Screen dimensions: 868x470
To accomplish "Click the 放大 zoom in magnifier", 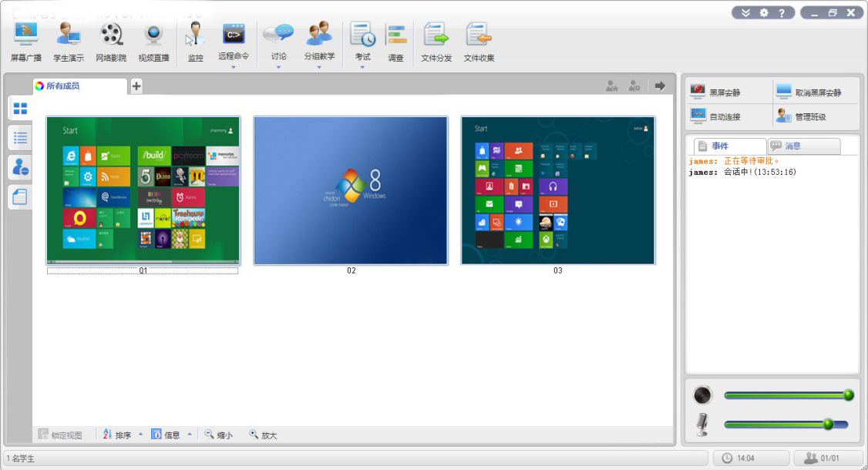I will 262,435.
